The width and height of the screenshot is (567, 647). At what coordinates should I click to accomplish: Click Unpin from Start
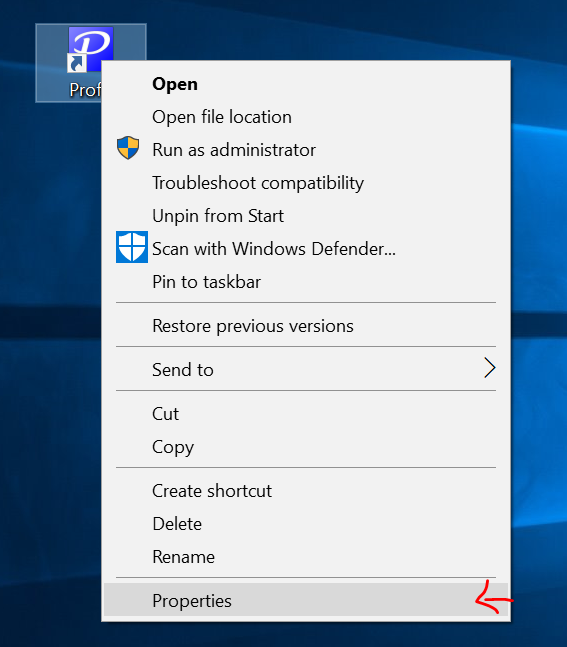tap(306, 216)
